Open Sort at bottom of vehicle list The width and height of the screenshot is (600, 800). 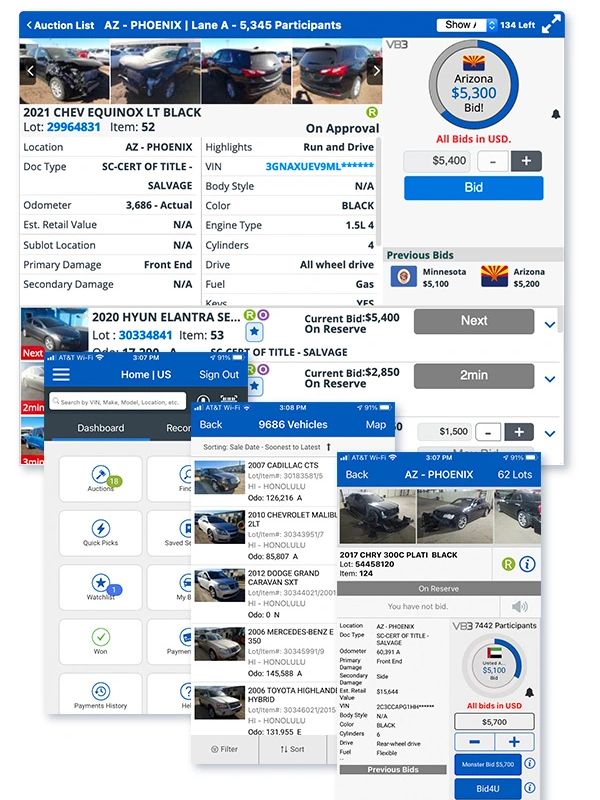(292, 749)
